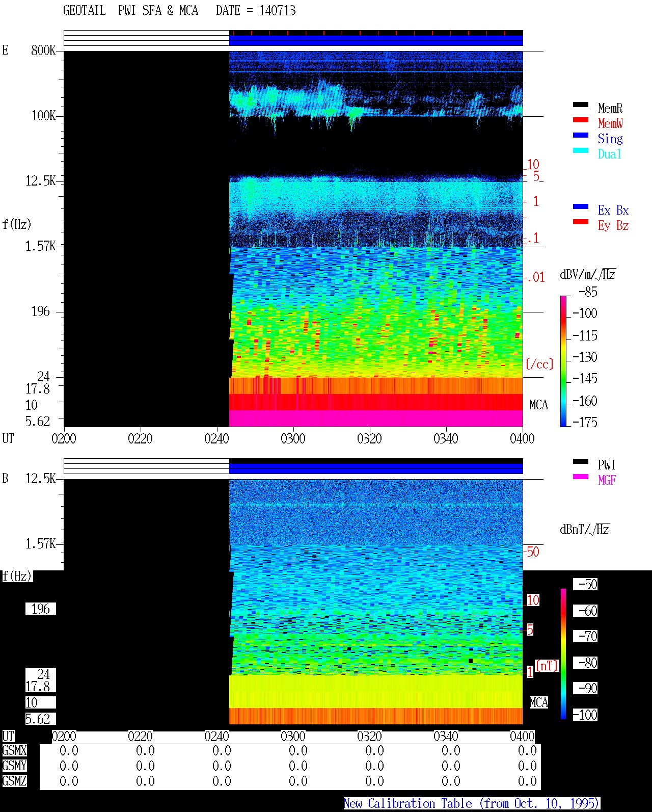Click the -175 color scale value
652x812 pixels.
point(585,422)
